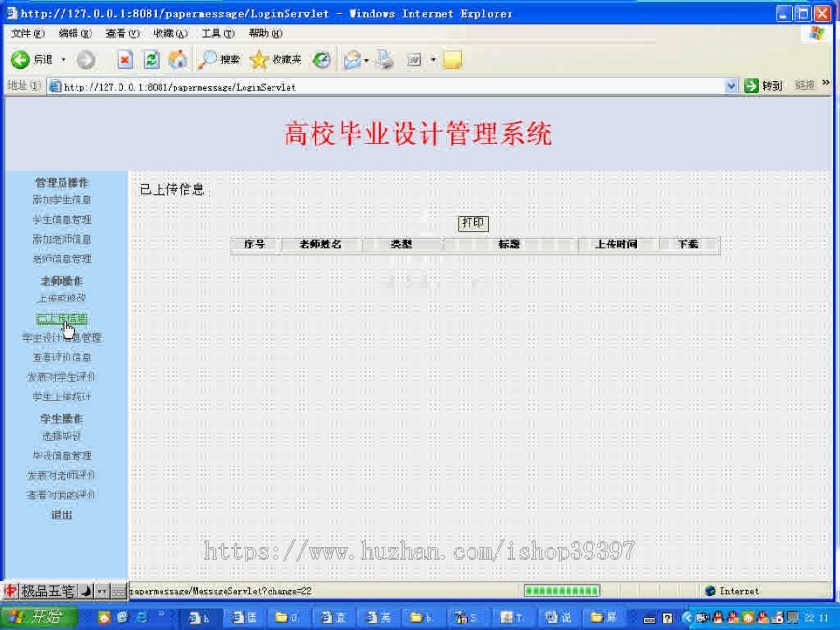Click the 极品五笔 IME name label

tap(48, 592)
